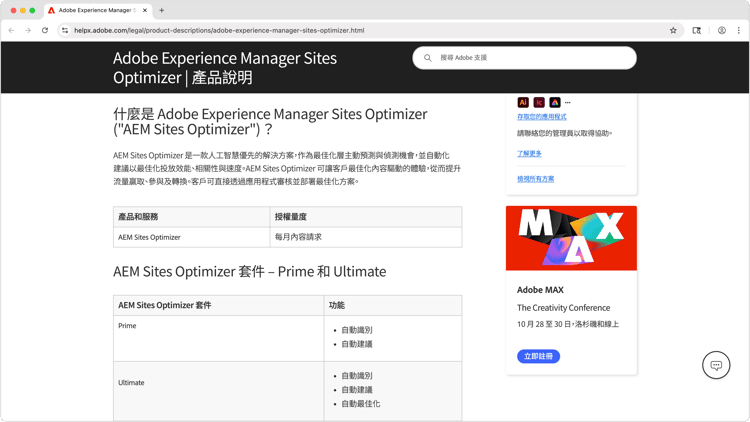
Task: Click the Ultimate row label
Action: [131, 383]
